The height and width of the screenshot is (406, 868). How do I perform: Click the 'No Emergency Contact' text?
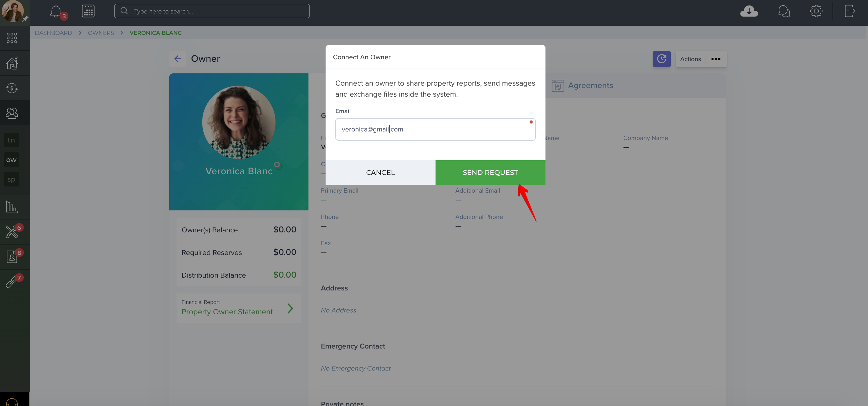tap(356, 368)
